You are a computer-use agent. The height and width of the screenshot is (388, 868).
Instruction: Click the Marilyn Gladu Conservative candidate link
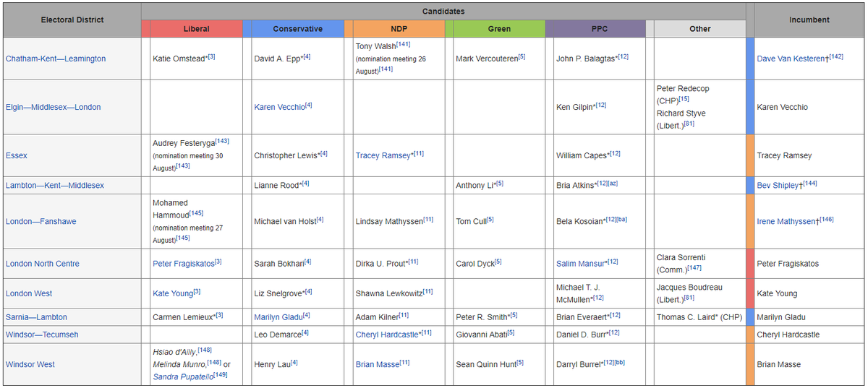(278, 317)
